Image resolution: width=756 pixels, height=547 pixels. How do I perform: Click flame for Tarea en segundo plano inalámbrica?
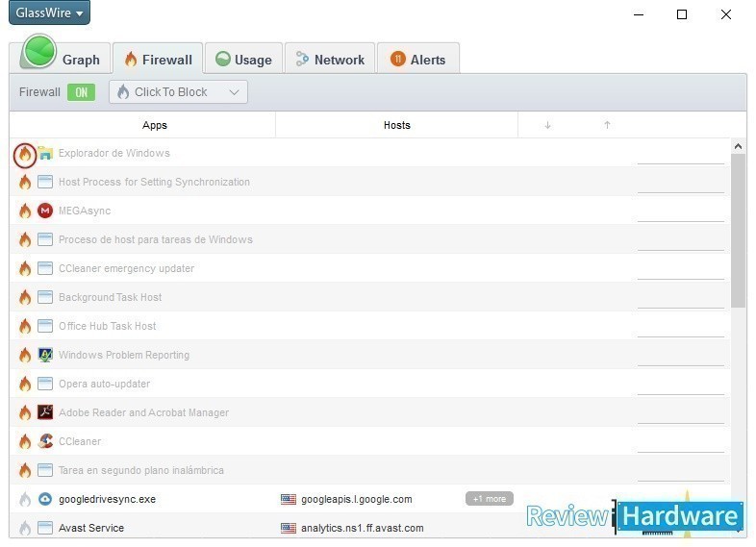point(25,471)
